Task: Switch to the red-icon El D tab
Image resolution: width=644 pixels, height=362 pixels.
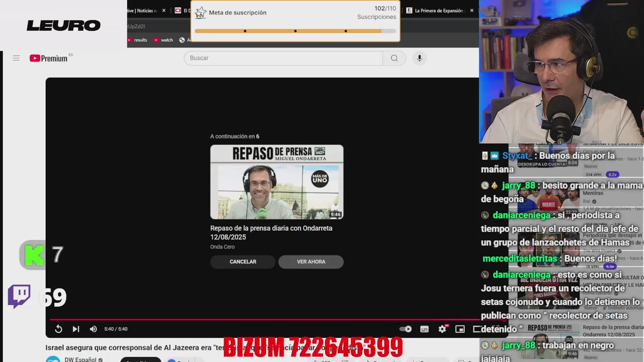Action: [x=182, y=11]
